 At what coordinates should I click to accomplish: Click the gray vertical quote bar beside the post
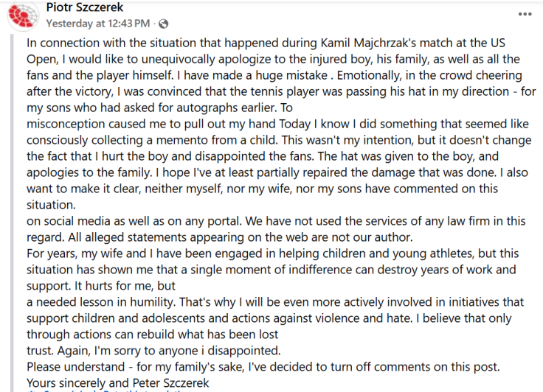[12, 213]
